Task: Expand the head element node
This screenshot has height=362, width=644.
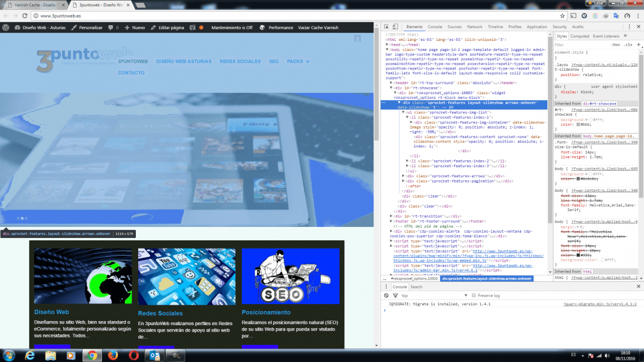Action: 388,44
